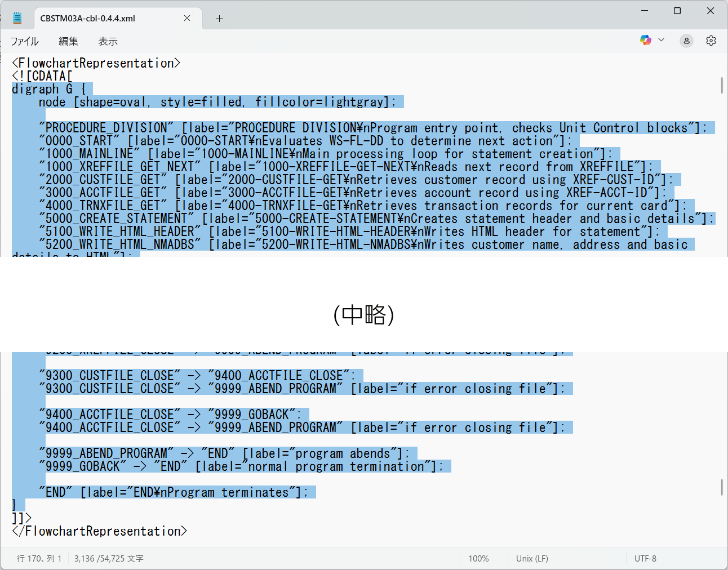The width and height of the screenshot is (728, 570).
Task: Open the 表示 menu
Action: pos(108,41)
